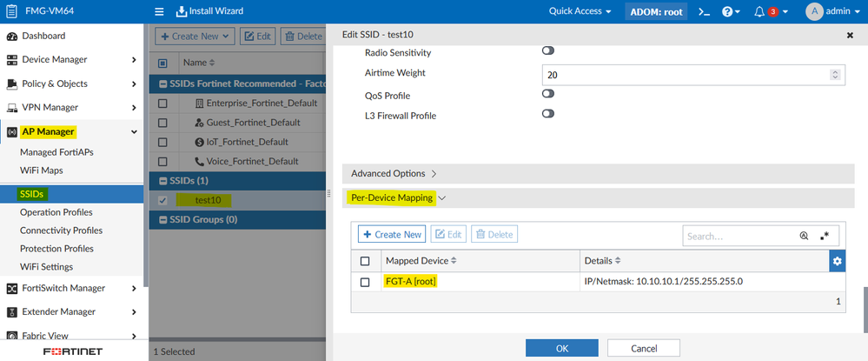This screenshot has width=868, height=361.
Task: Select Managed FortiAPs menu item
Action: tap(56, 152)
